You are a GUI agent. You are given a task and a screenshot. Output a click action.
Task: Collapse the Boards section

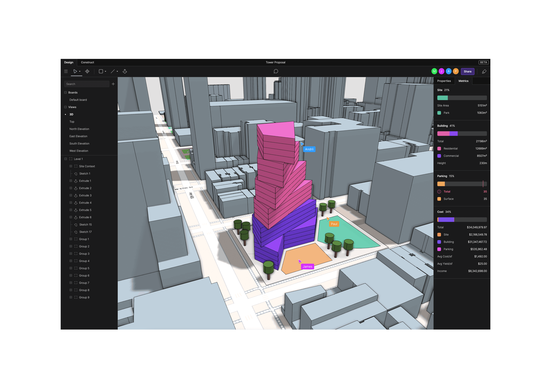(65, 92)
